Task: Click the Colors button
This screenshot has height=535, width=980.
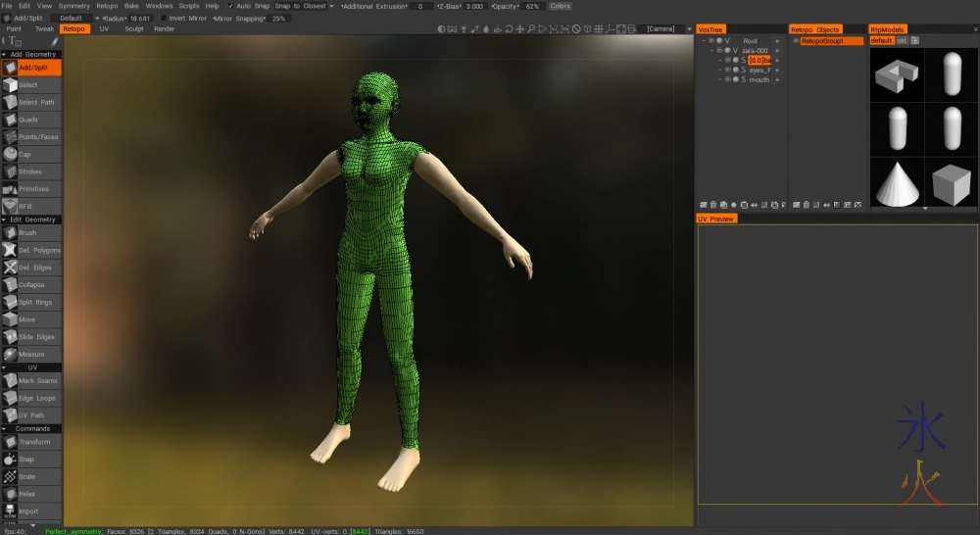Action: 560,6
